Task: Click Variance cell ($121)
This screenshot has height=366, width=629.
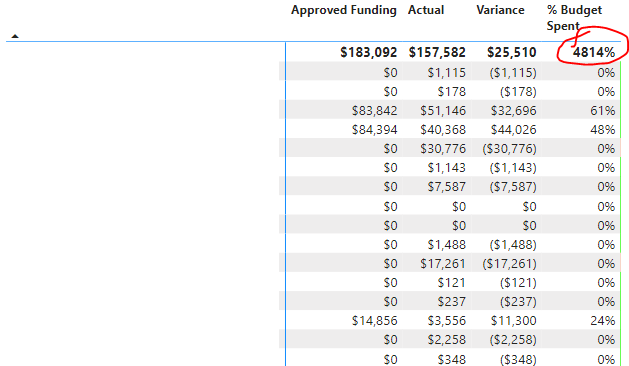Action: (x=518, y=283)
